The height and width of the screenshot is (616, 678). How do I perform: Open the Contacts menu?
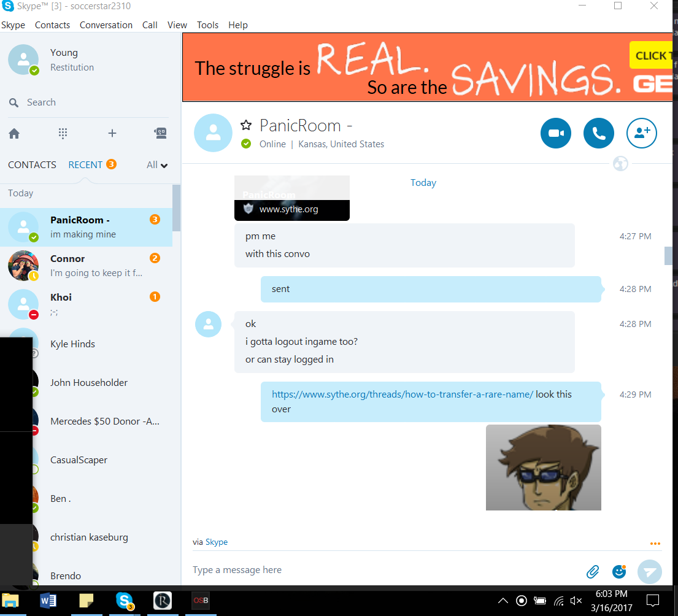[x=52, y=25]
